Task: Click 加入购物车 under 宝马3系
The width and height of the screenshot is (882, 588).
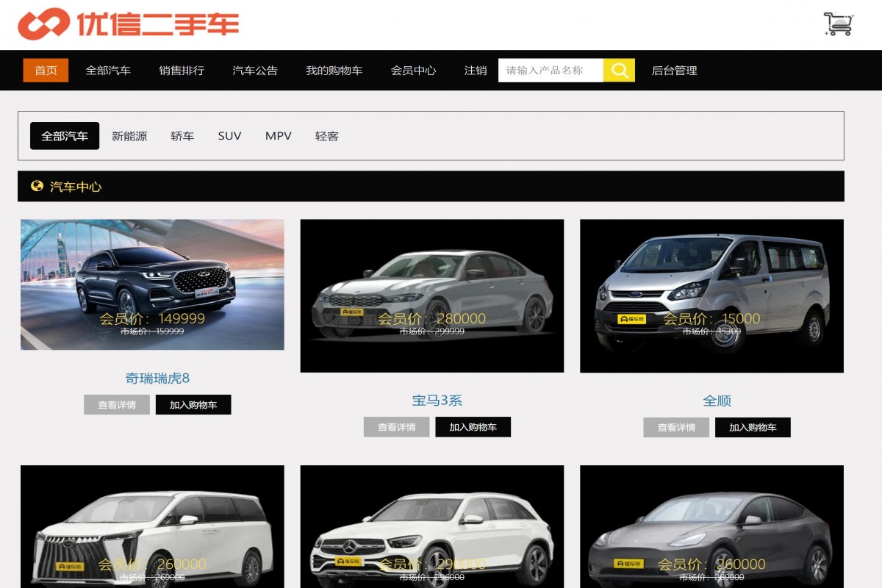Action: click(x=473, y=427)
